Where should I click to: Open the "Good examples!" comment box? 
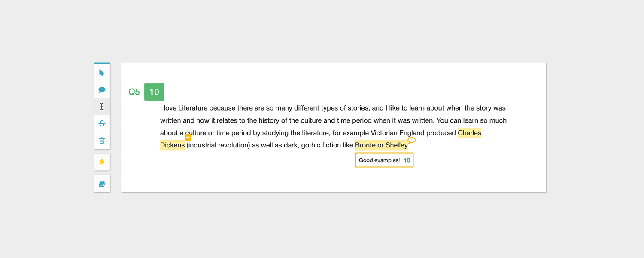click(x=379, y=160)
